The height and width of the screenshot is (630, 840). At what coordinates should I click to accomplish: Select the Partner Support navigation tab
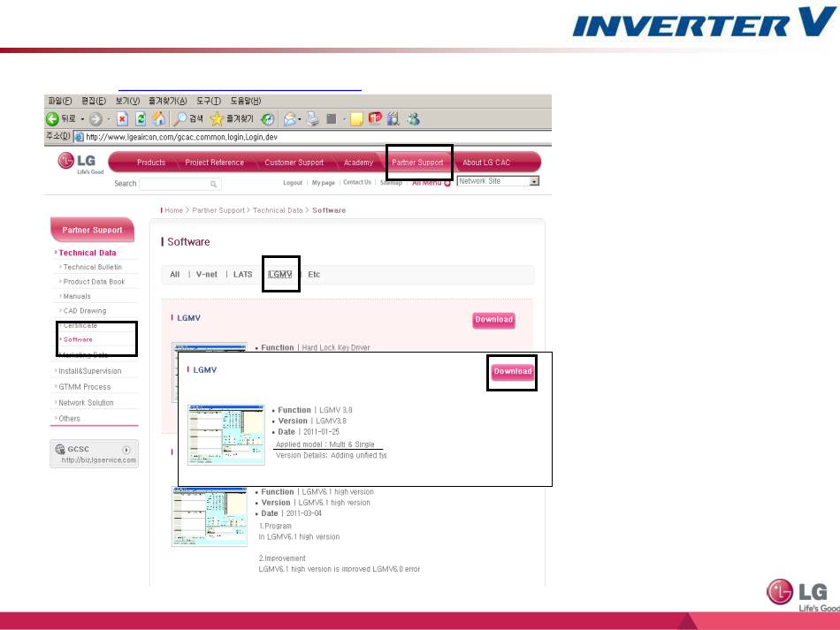418,163
